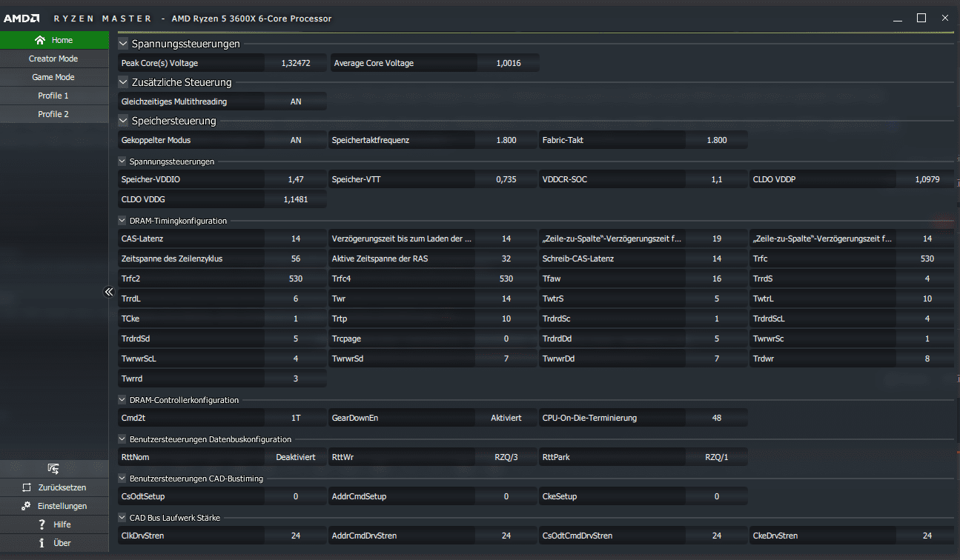
Task: Click the Tfaw value 16
Action: [x=717, y=279]
